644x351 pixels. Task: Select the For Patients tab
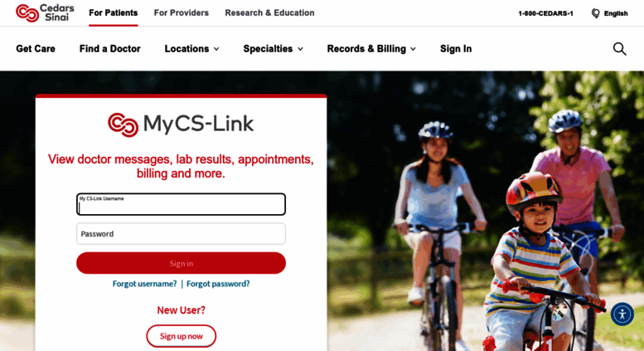[x=114, y=12]
